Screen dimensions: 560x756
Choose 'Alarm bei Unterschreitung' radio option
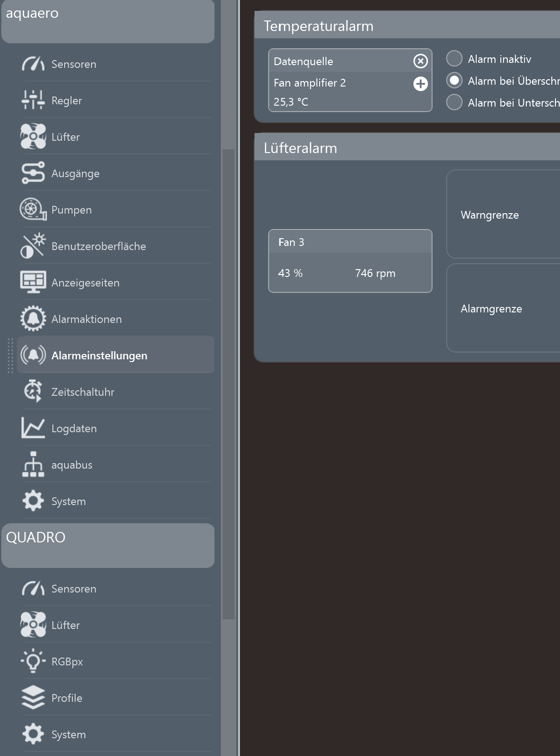(454, 102)
